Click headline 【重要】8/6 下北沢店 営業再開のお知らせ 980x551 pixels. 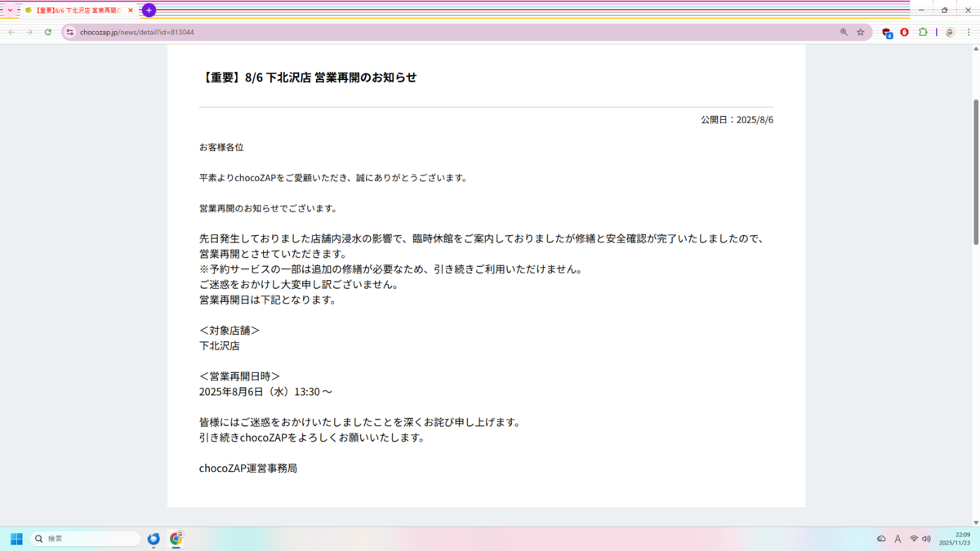click(308, 78)
